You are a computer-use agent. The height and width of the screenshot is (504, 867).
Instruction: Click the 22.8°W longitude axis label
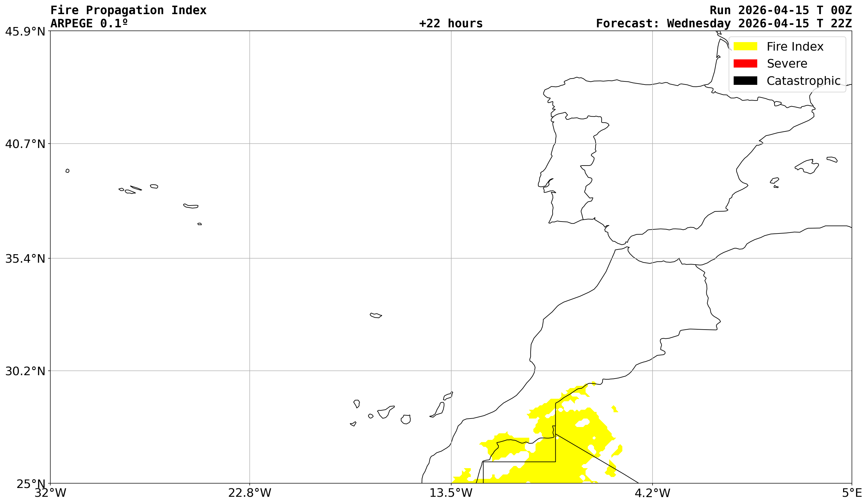tap(249, 493)
